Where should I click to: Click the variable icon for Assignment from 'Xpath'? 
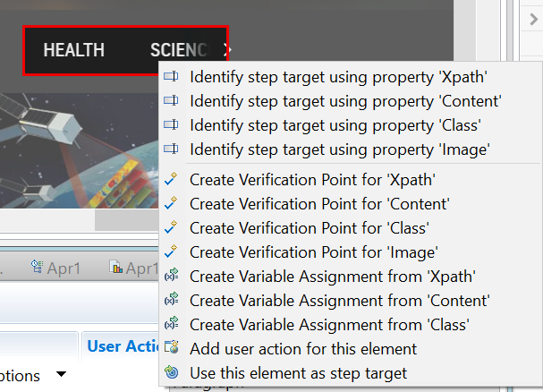(173, 277)
